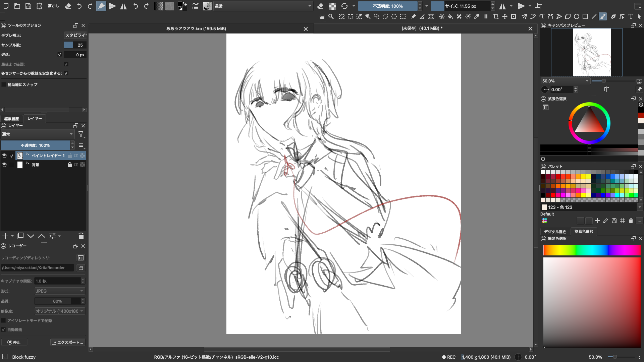Switch to the 編集履歴 tab
Viewport: 644px width, 362px height.
tap(11, 119)
